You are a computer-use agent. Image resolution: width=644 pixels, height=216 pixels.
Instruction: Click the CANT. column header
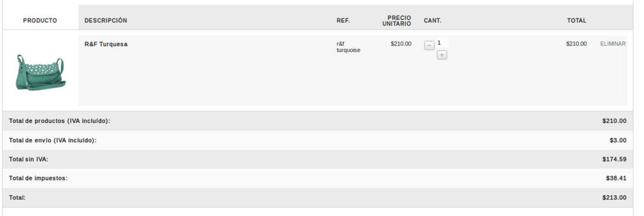pos(433,20)
